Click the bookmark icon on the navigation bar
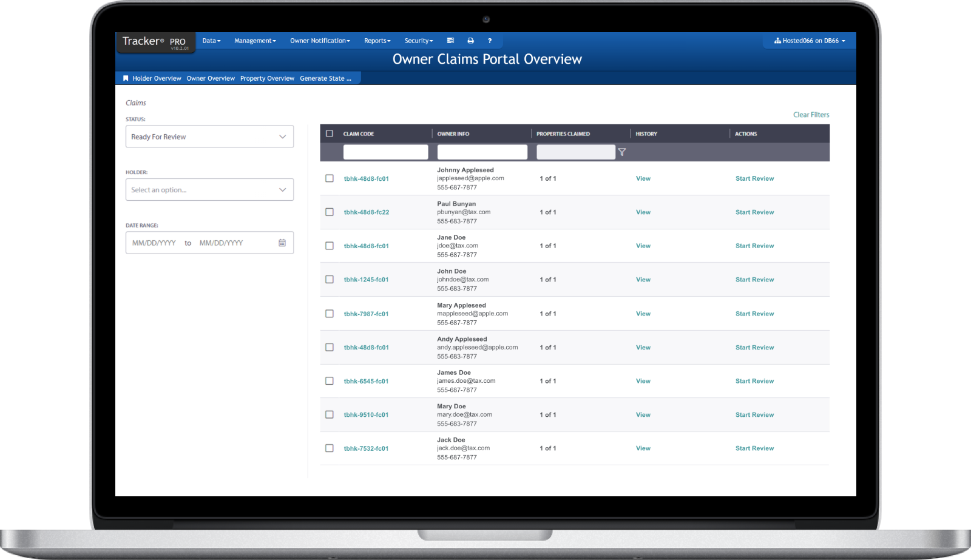971x560 pixels. pos(126,78)
